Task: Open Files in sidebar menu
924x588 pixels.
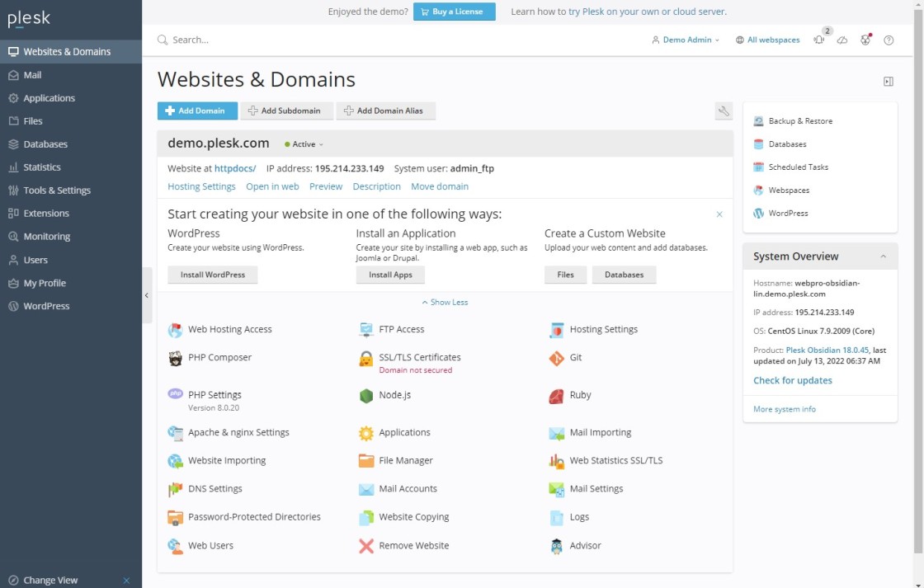Action: [71, 120]
